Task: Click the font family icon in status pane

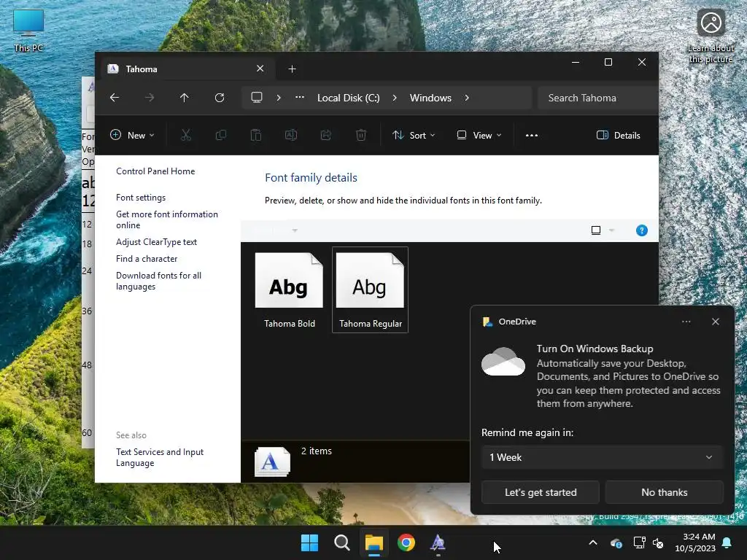Action: coord(272,462)
